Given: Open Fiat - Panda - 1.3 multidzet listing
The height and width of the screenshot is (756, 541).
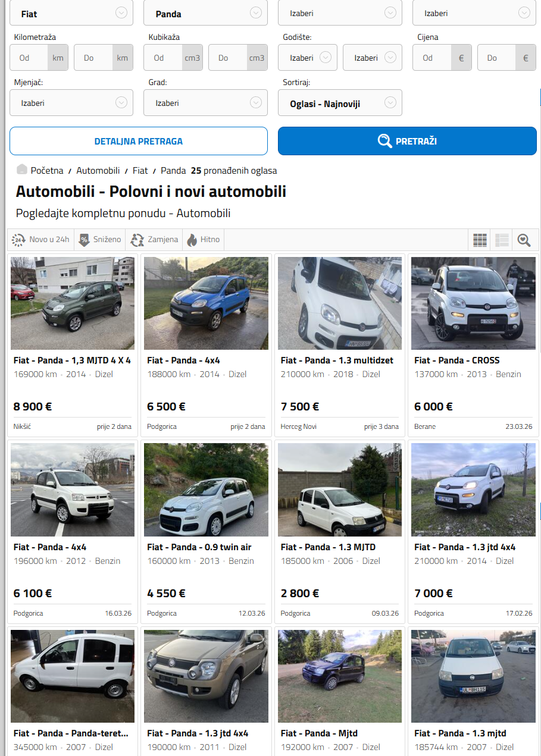Looking at the screenshot, I should (337, 360).
